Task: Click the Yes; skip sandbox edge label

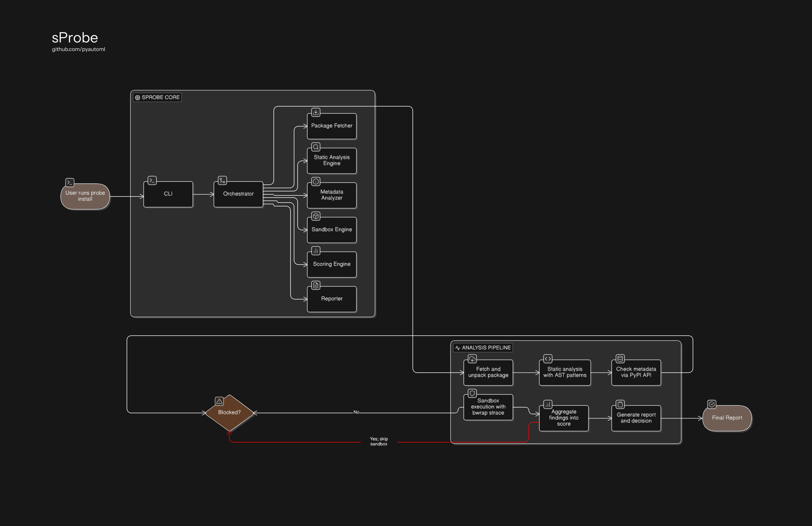Action: [x=379, y=441]
